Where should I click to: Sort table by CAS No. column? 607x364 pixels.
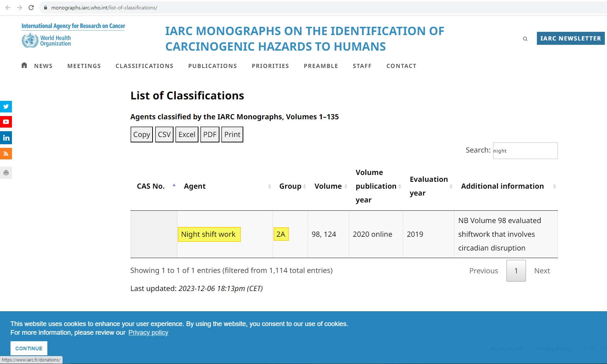[154, 186]
